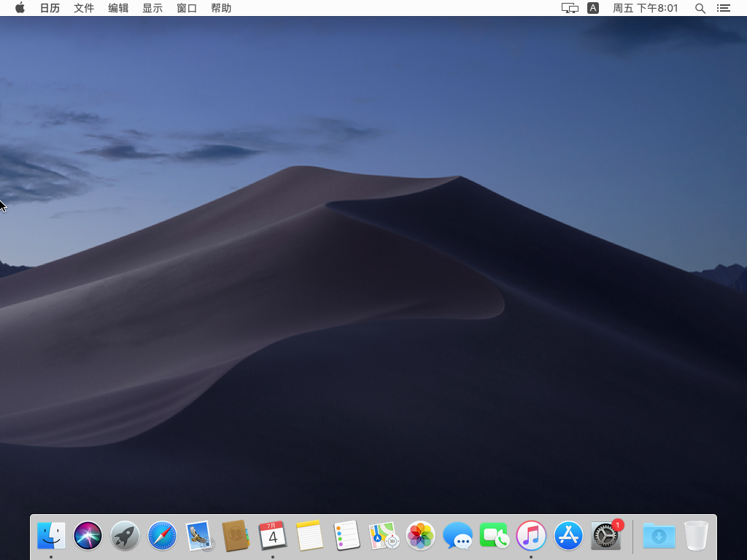Open Notification Center list icon

click(x=724, y=8)
